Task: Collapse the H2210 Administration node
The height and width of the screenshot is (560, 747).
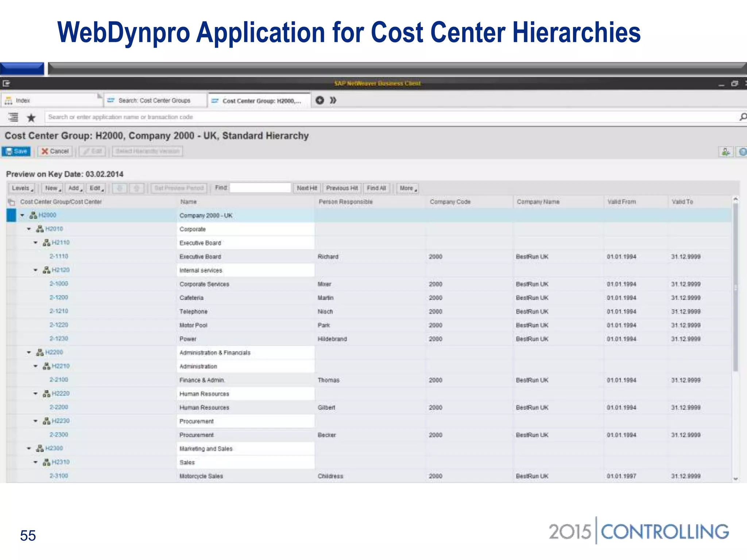Action: (x=35, y=366)
